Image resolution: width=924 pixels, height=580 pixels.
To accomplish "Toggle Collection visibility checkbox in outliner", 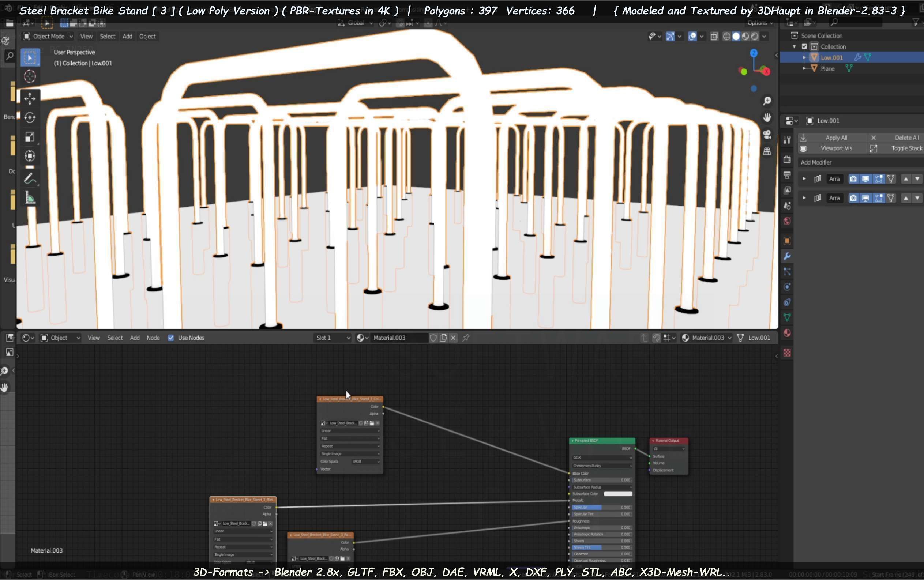I will pyautogui.click(x=804, y=46).
